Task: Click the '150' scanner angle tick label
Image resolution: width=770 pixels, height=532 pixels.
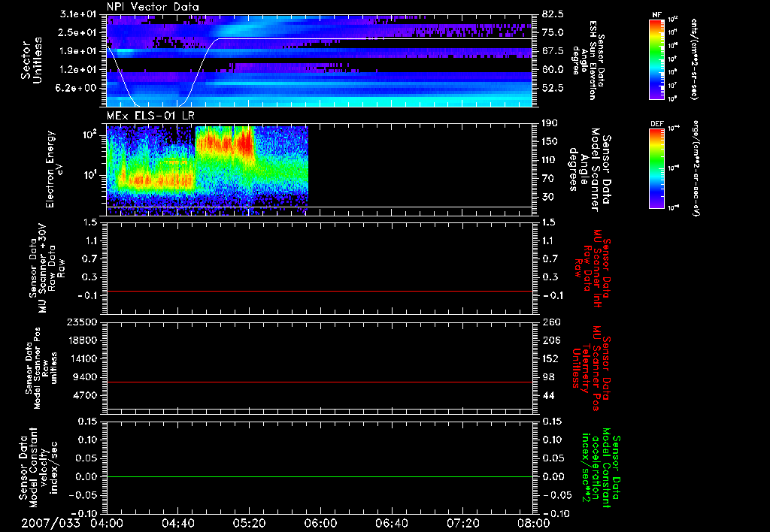Action: (x=550, y=141)
